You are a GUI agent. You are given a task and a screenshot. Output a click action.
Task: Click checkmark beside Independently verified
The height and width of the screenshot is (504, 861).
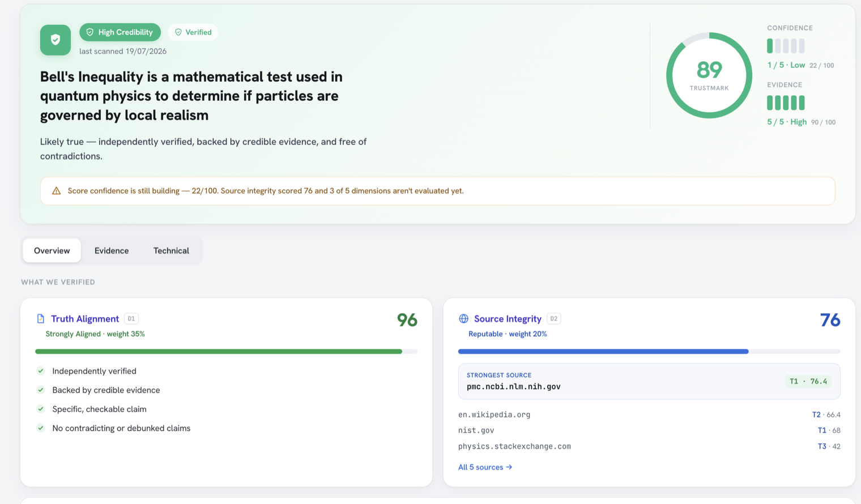click(41, 371)
